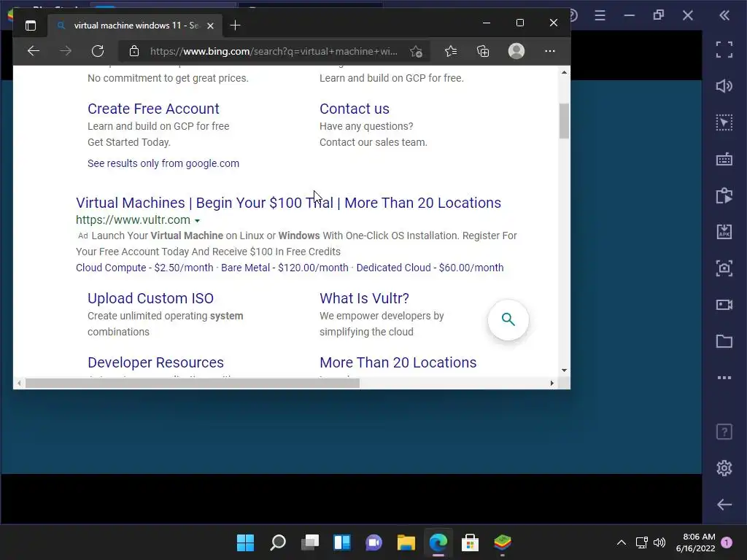The height and width of the screenshot is (560, 747).
Task: Click floating teal search button
Action: pyautogui.click(x=508, y=319)
